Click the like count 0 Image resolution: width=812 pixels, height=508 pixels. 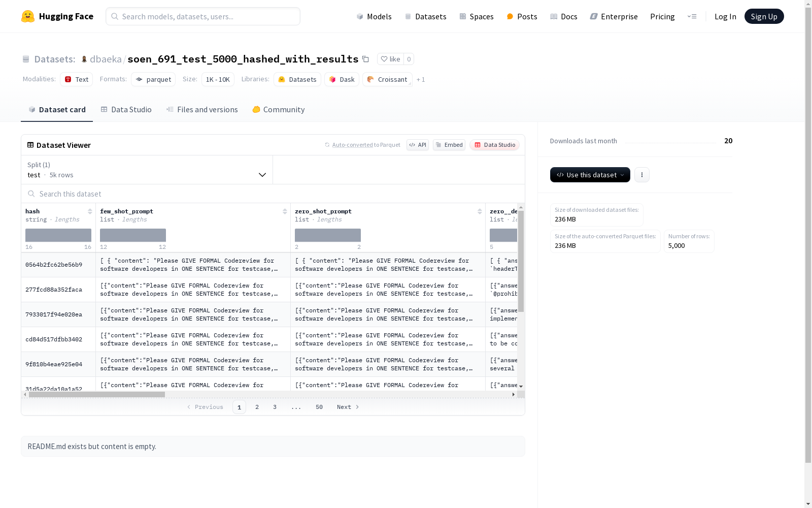pyautogui.click(x=409, y=59)
